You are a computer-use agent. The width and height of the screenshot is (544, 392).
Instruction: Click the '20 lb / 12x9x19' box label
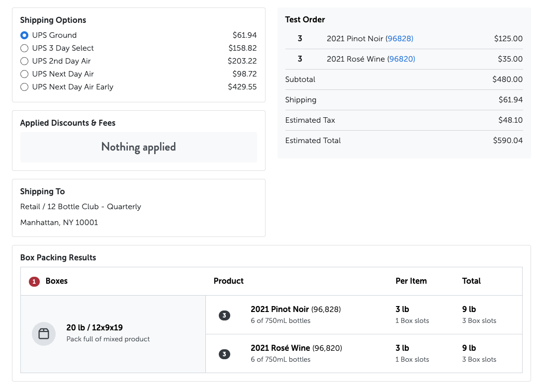pos(94,327)
